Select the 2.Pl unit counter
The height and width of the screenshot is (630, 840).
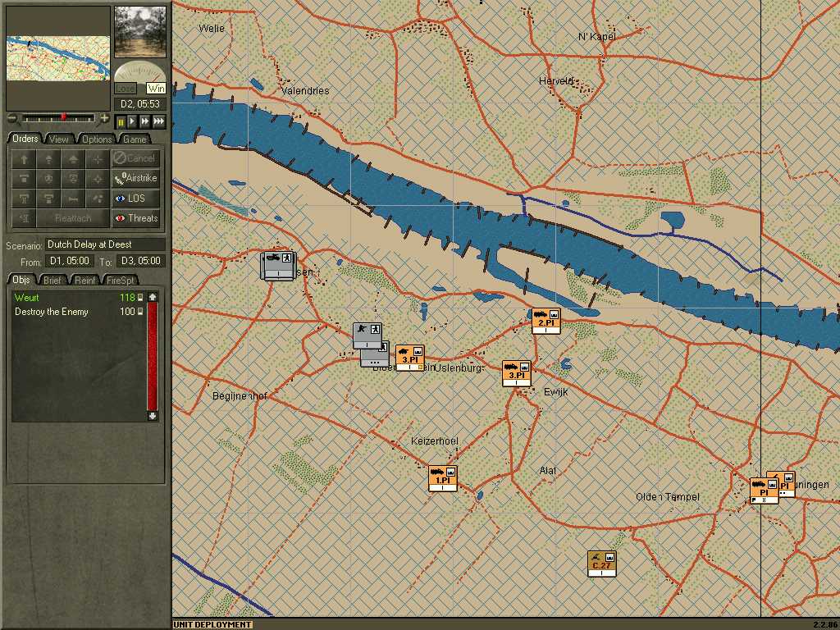click(546, 322)
